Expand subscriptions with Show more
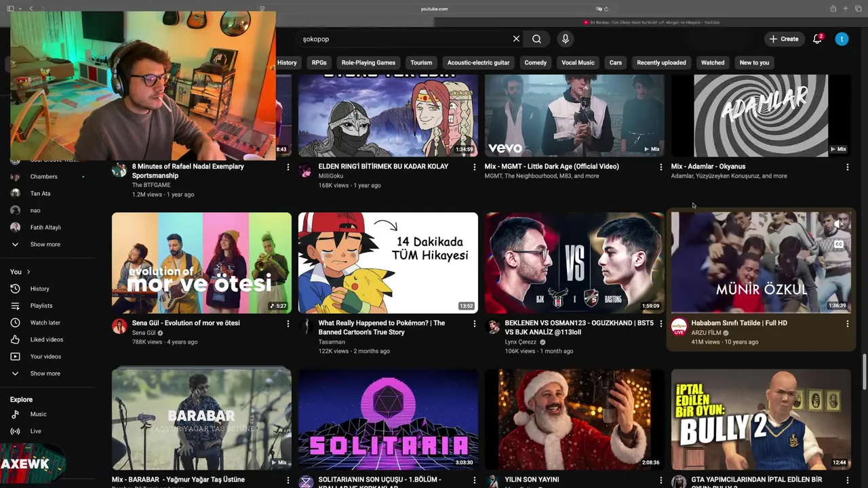The image size is (868, 488). 45,244
